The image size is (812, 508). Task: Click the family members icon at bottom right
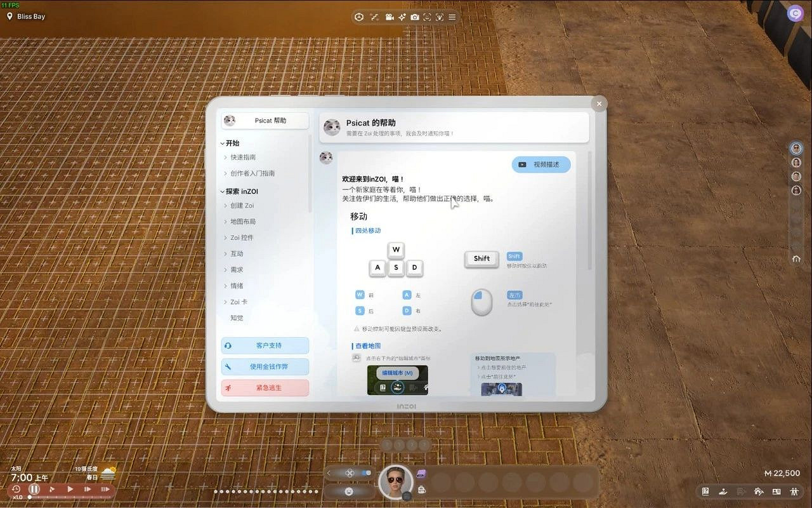(x=794, y=491)
